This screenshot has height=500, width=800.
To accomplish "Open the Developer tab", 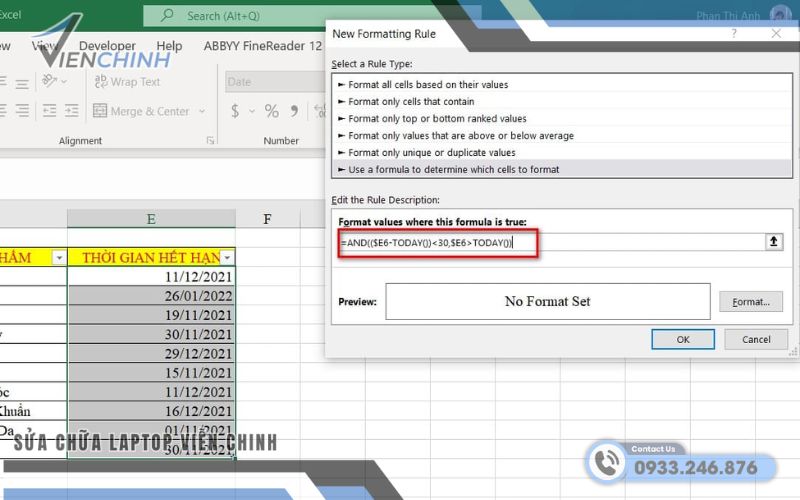I will pos(107,46).
